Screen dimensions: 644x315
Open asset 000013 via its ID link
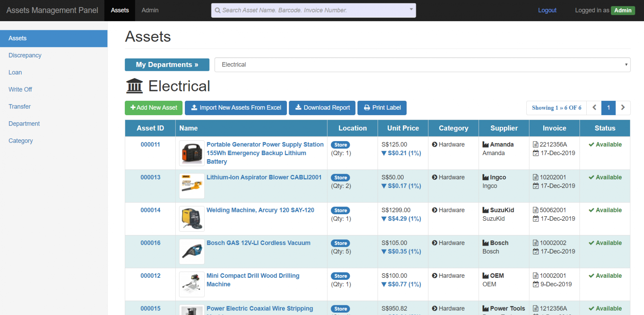(x=150, y=177)
